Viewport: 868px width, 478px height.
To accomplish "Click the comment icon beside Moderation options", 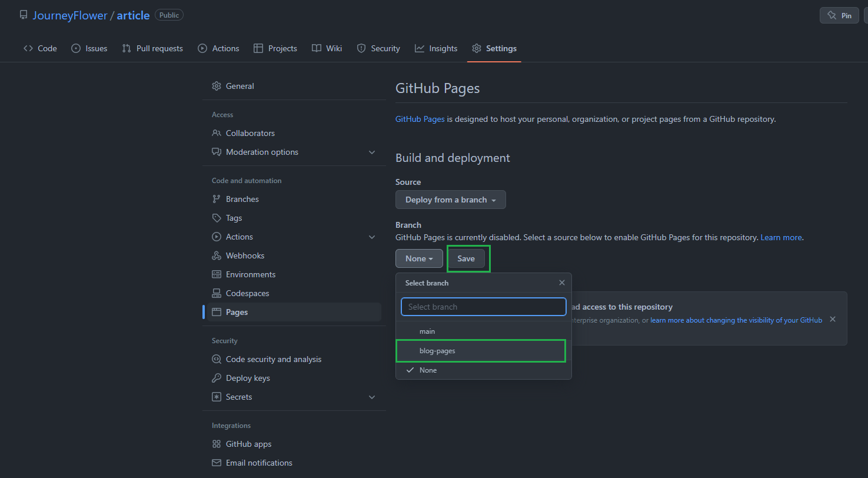I will click(x=217, y=152).
